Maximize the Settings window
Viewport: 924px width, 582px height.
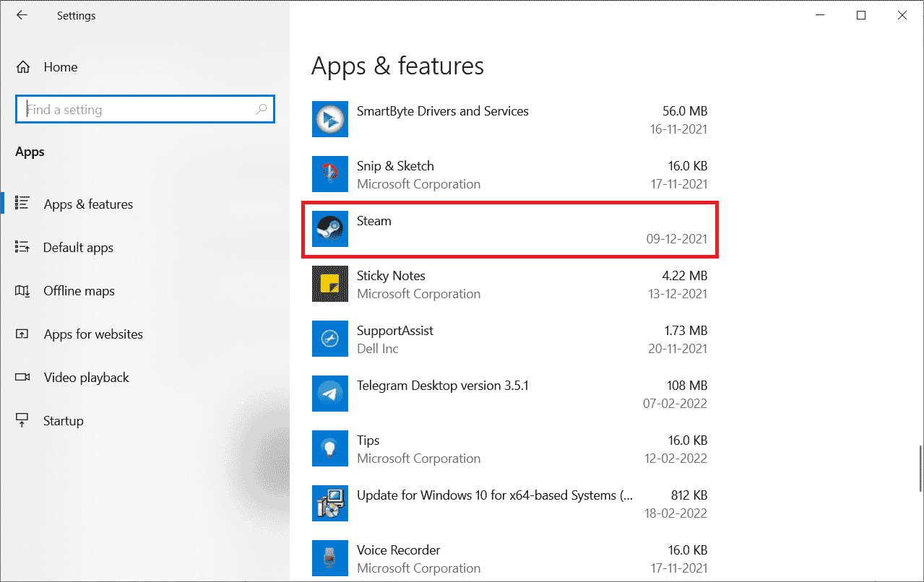[x=861, y=15]
